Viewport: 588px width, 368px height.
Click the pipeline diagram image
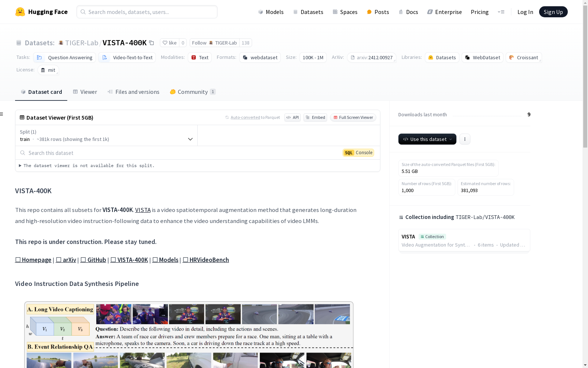pyautogui.click(x=189, y=335)
